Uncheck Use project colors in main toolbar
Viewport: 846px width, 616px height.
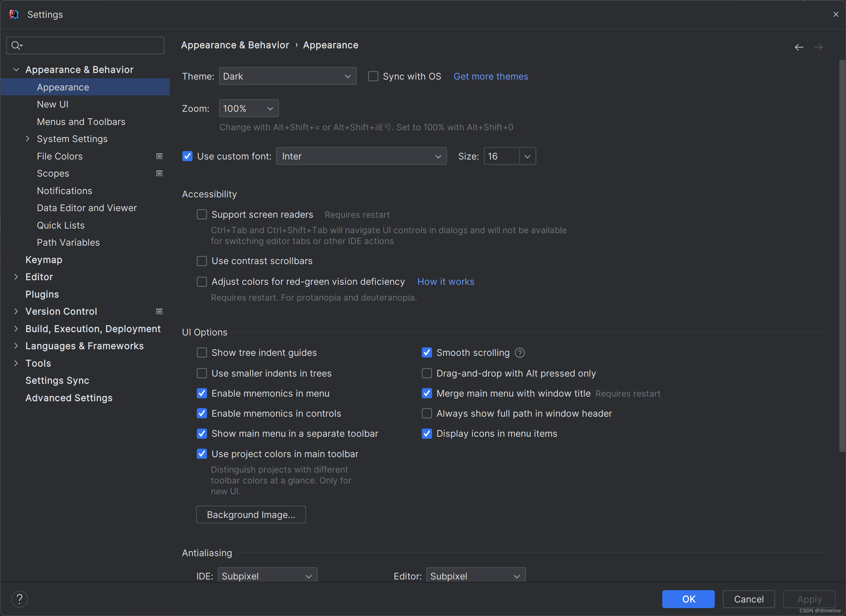202,454
